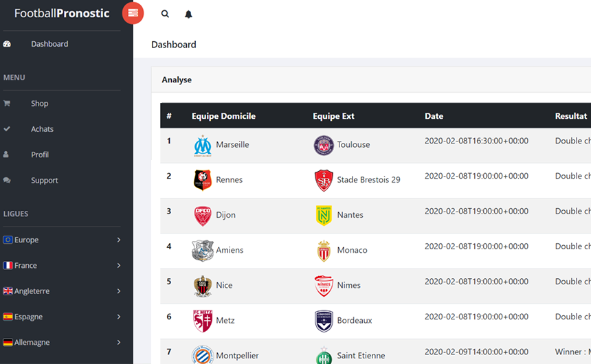591x364 pixels.
Task: Open the Profil page link
Action: tap(40, 155)
